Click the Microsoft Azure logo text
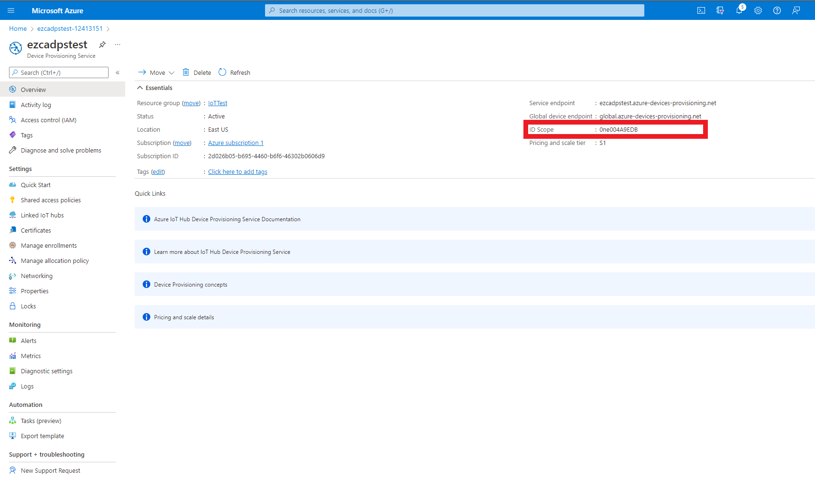 point(57,10)
